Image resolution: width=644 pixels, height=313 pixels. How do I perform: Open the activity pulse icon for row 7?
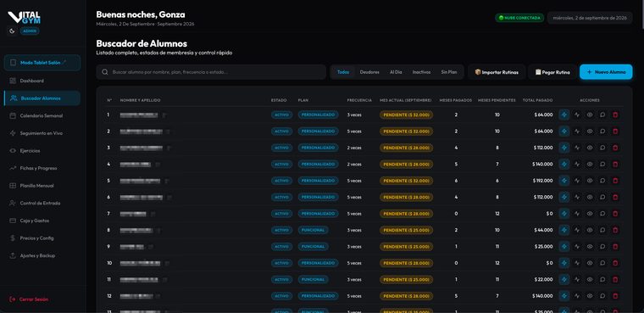point(577,214)
